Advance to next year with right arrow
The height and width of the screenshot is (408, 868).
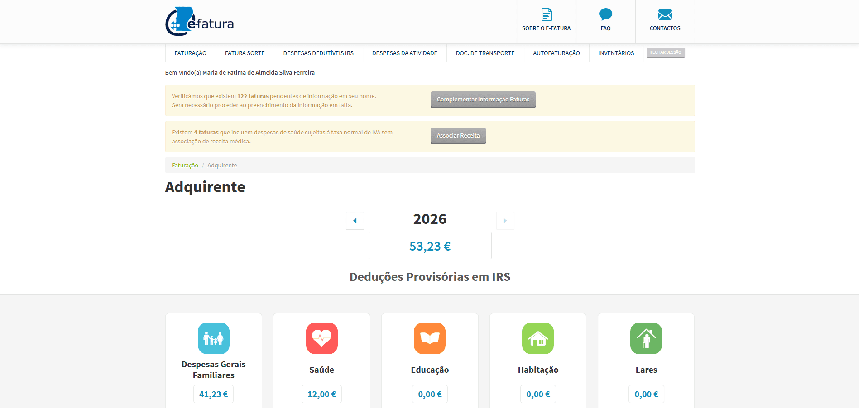point(505,220)
